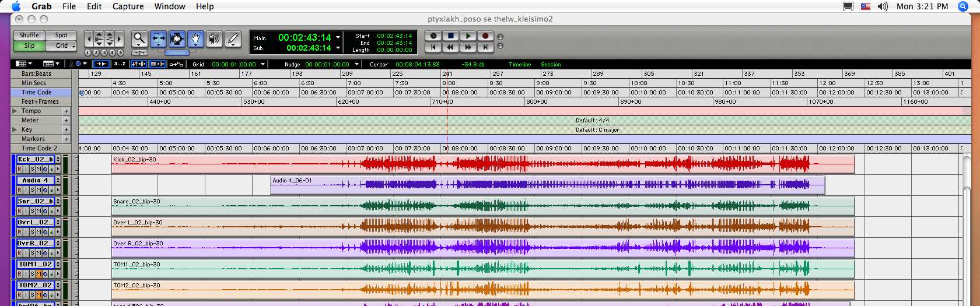This screenshot has height=306, width=980.
Task: Click the Kick_02_bip-30 audio clip
Action: [483, 164]
